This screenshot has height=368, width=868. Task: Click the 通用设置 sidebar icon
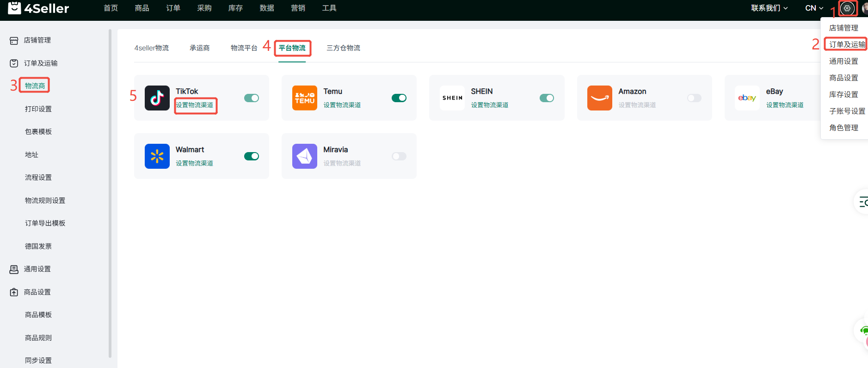(x=14, y=269)
